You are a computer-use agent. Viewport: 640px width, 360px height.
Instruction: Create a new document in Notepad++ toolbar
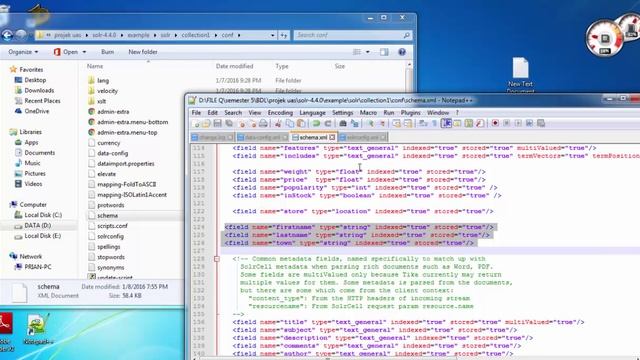point(196,123)
